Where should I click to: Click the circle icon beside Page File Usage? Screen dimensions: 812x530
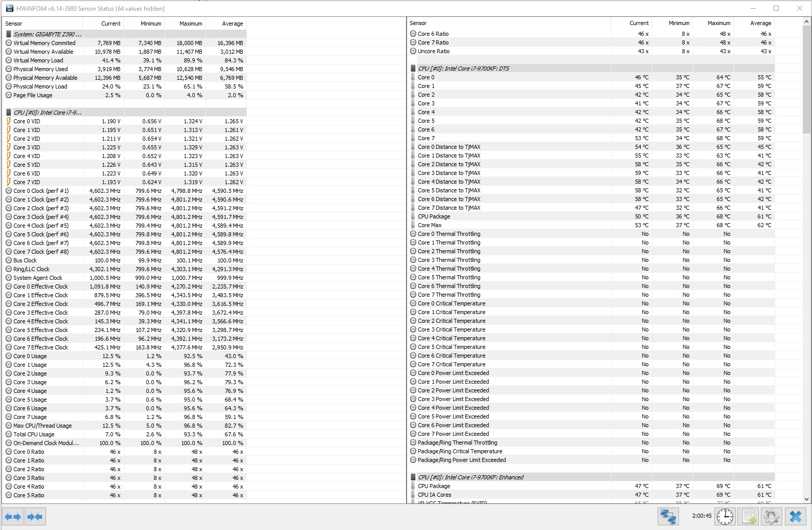[9, 95]
